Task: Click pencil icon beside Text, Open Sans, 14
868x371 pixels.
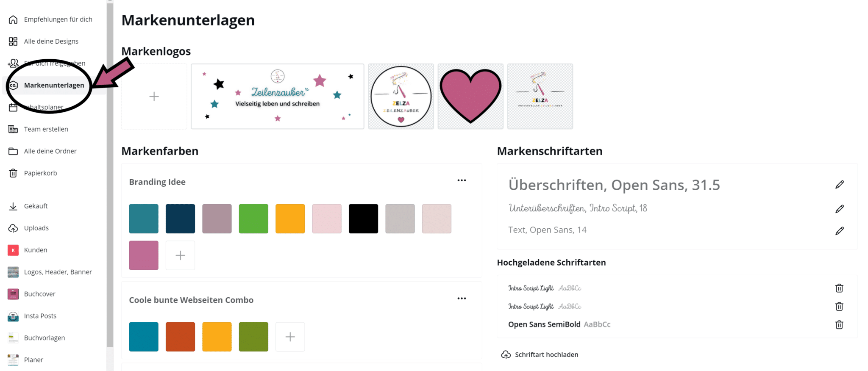Action: (x=839, y=231)
